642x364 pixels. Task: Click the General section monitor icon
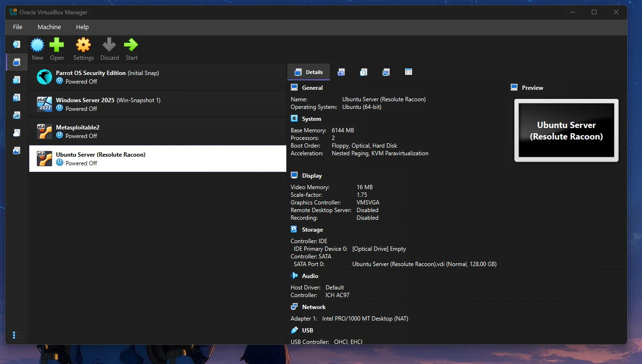(x=294, y=87)
